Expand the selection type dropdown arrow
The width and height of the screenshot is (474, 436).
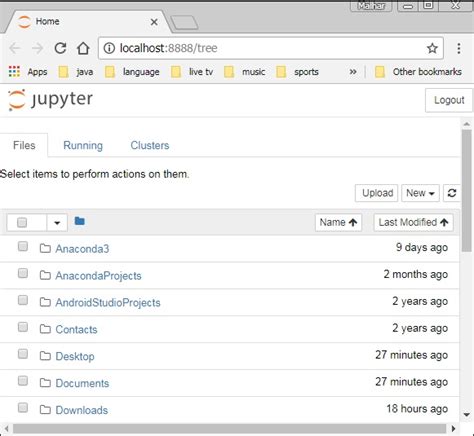point(57,223)
